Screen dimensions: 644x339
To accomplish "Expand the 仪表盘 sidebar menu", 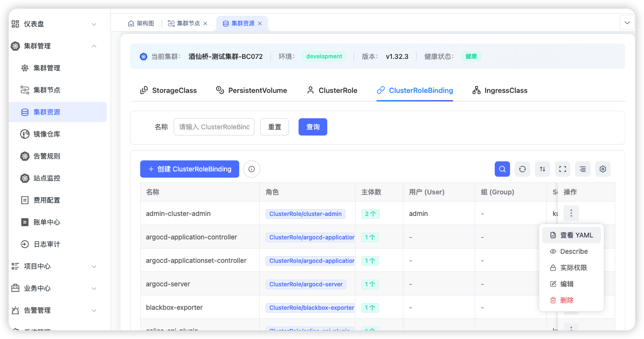I will click(x=94, y=24).
